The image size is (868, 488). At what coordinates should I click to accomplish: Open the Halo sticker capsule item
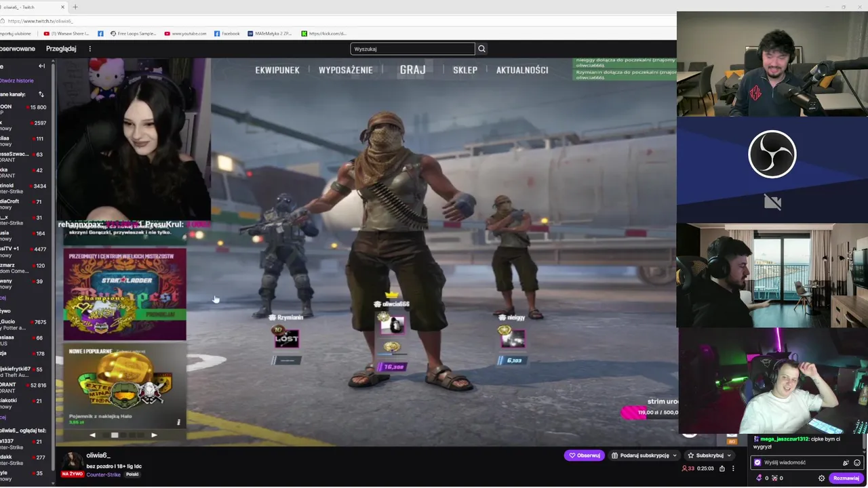coord(125,386)
